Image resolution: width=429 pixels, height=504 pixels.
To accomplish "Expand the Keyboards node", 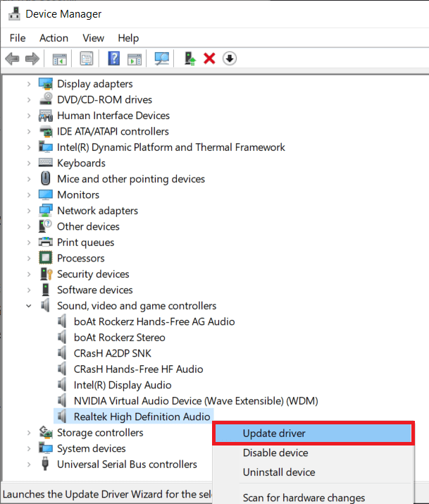I will click(x=29, y=164).
